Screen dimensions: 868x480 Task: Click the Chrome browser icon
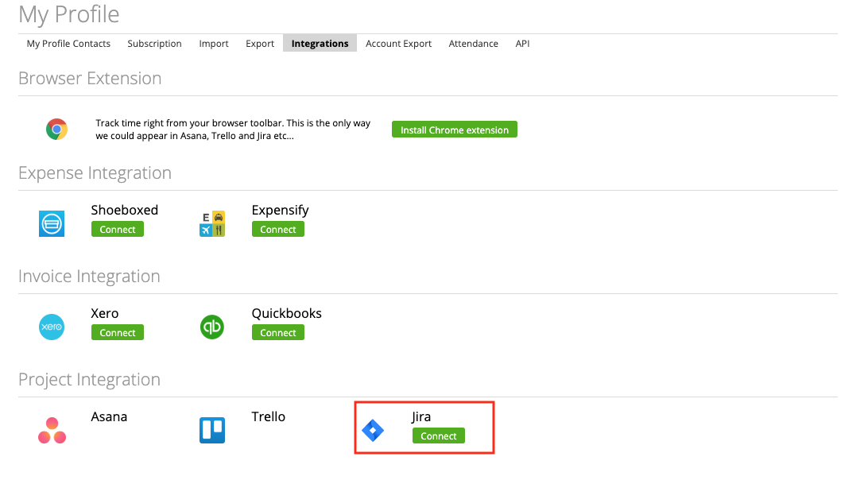[x=56, y=128]
